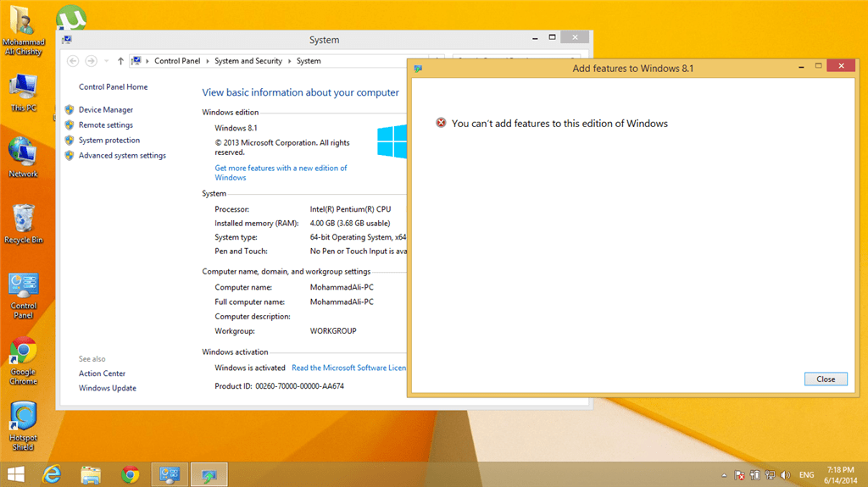
Task: Click '4.00 GB (3.68 GB usable)' value
Action: click(x=350, y=224)
